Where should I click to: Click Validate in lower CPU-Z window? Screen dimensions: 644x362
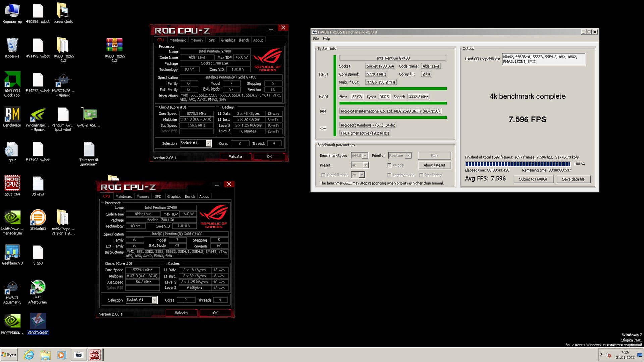(181, 313)
